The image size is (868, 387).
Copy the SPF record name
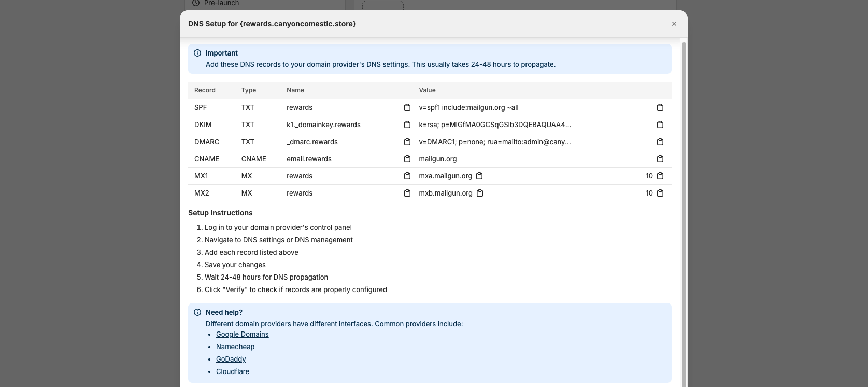tap(407, 107)
